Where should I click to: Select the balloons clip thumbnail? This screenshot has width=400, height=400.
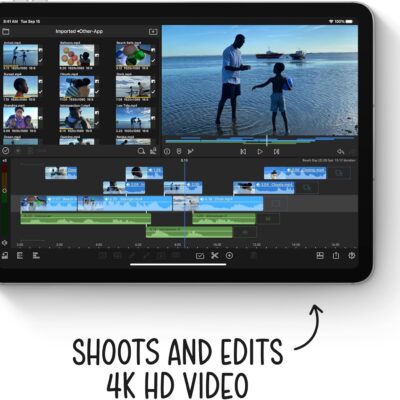[x=77, y=55]
